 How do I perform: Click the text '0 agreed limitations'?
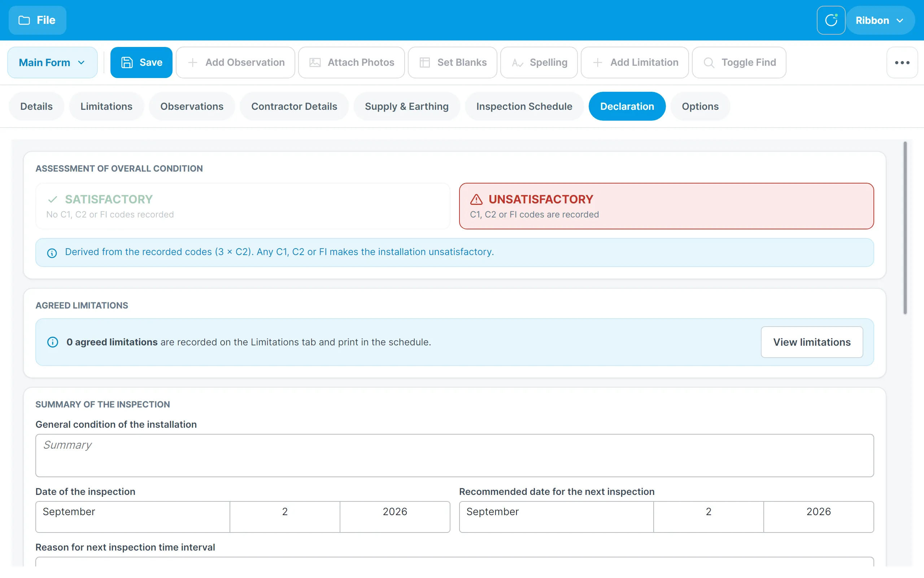tap(112, 342)
